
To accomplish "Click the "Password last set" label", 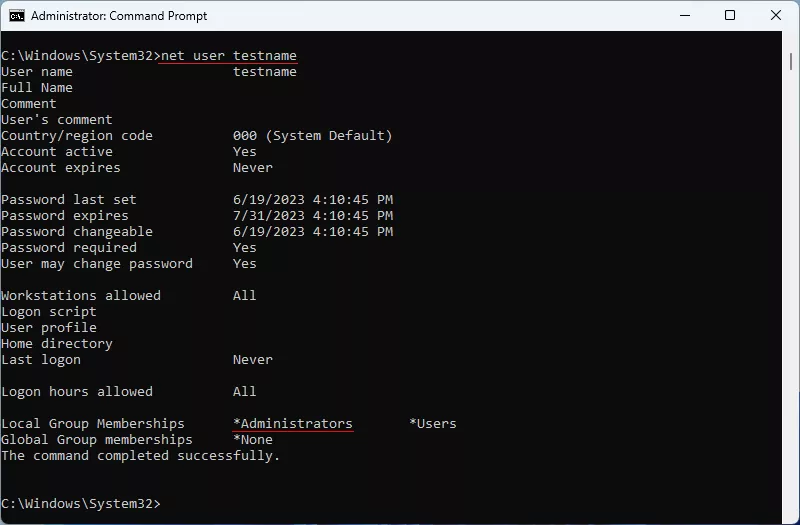I will tap(69, 200).
